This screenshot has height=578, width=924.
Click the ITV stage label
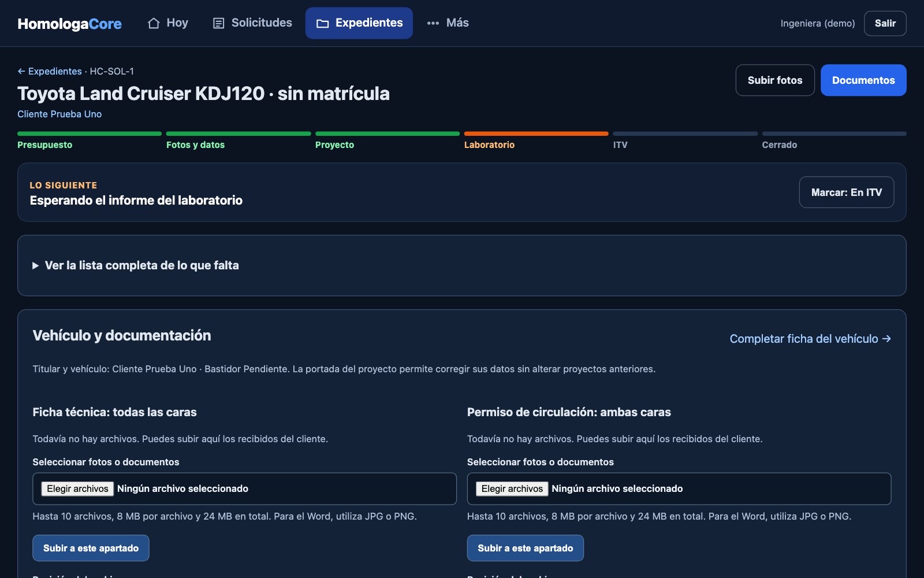[620, 145]
